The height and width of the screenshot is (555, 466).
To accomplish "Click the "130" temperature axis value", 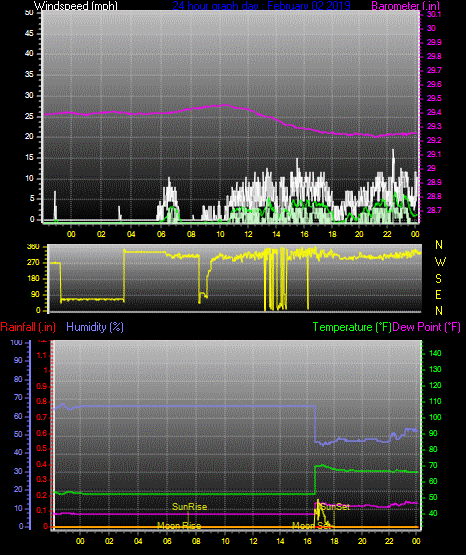I will (435, 369).
